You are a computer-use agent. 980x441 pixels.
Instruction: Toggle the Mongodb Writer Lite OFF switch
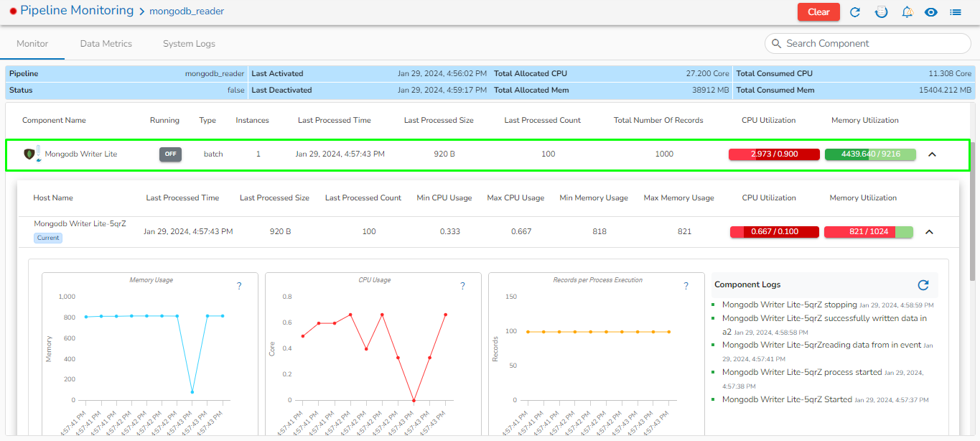170,154
